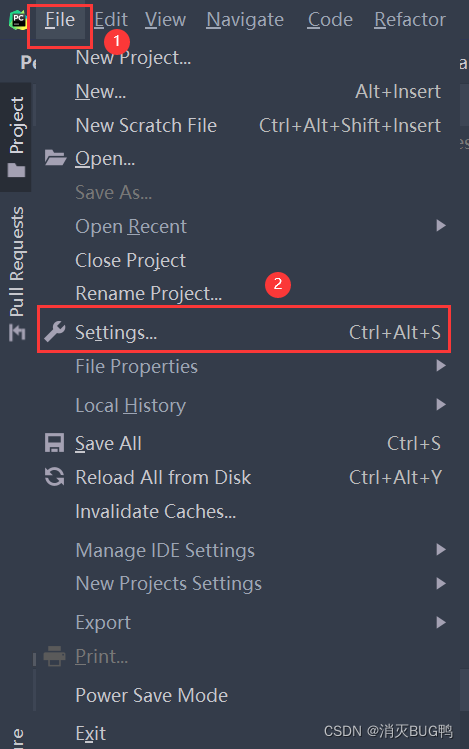Click the PyCharm logo icon
The image size is (469, 749).
(18, 20)
